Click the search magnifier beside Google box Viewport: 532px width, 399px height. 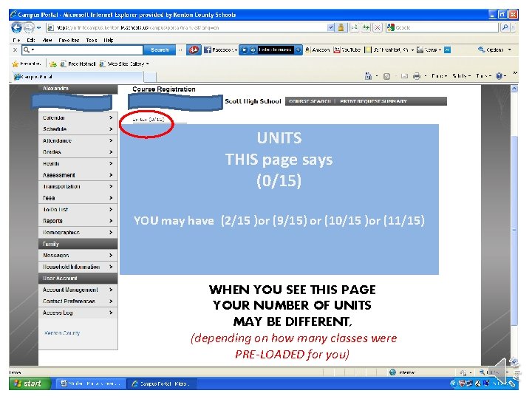click(x=505, y=27)
